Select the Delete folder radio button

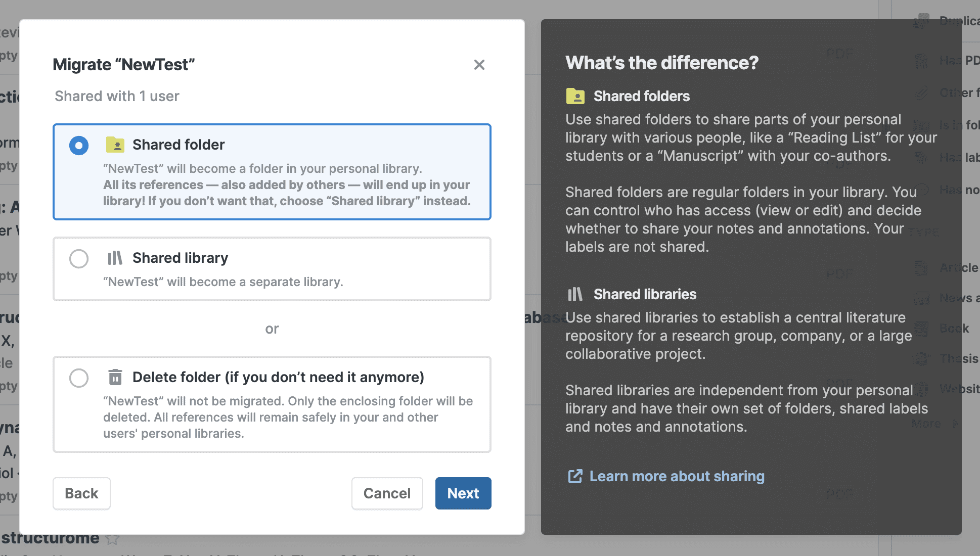pos(79,378)
